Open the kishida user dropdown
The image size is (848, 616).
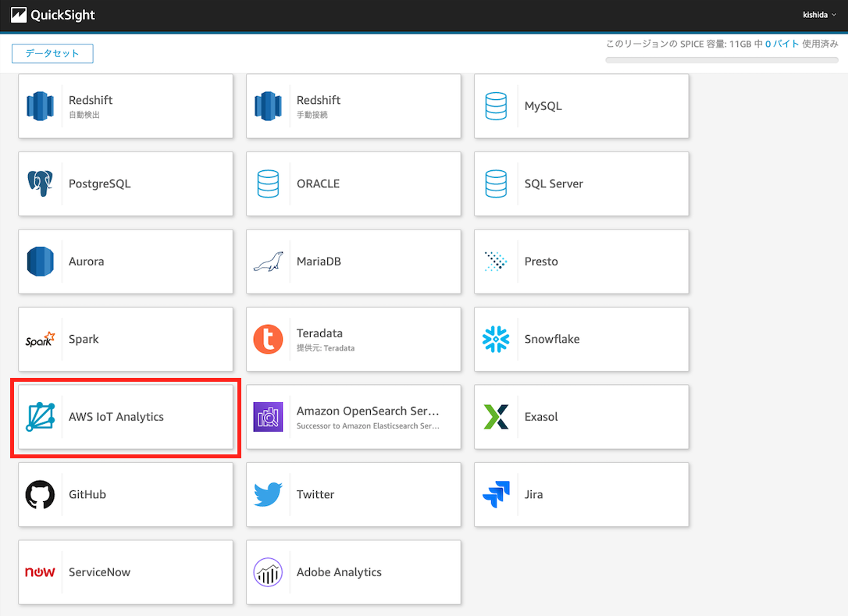point(819,15)
